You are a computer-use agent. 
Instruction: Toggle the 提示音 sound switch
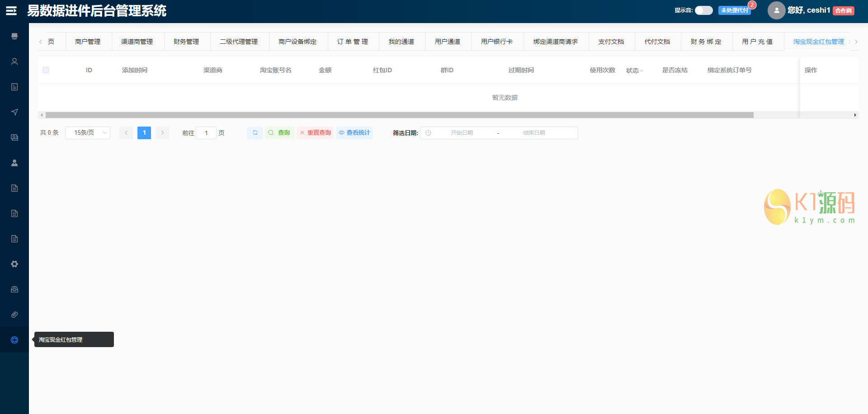pyautogui.click(x=703, y=10)
